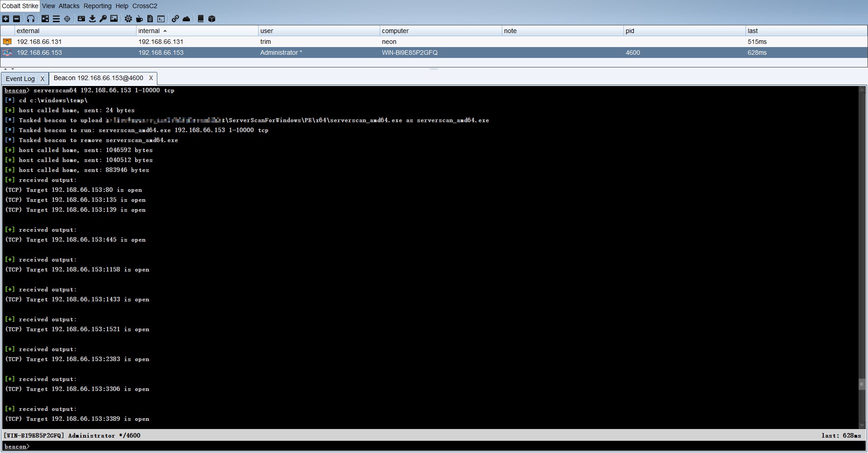
Task: Click the beacon command input field
Action: coord(181,447)
